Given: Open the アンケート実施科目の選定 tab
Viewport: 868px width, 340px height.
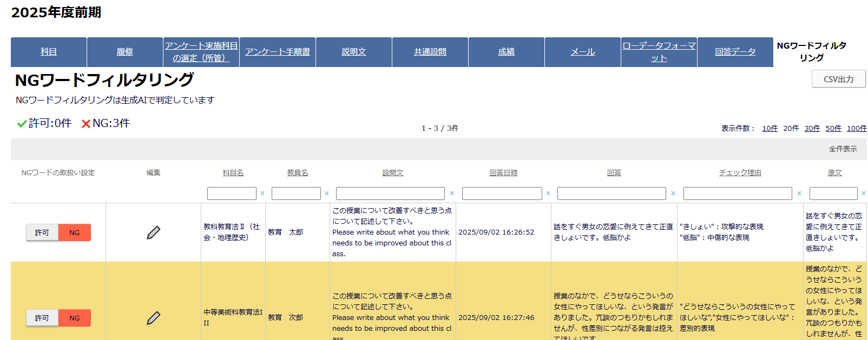Looking at the screenshot, I should point(201,52).
